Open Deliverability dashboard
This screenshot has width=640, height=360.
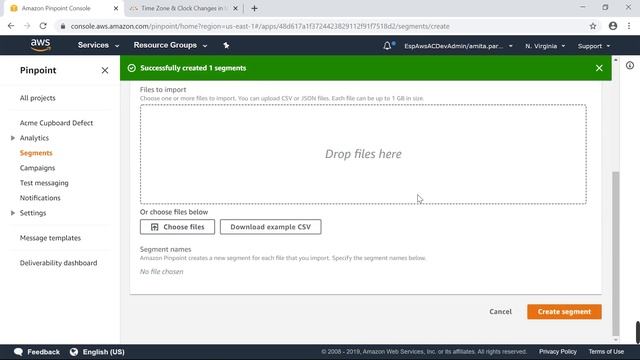tap(58, 263)
